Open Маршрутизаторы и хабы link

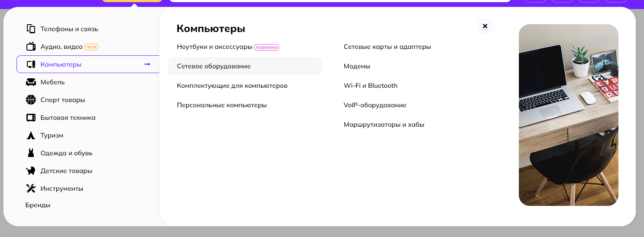[x=384, y=125]
